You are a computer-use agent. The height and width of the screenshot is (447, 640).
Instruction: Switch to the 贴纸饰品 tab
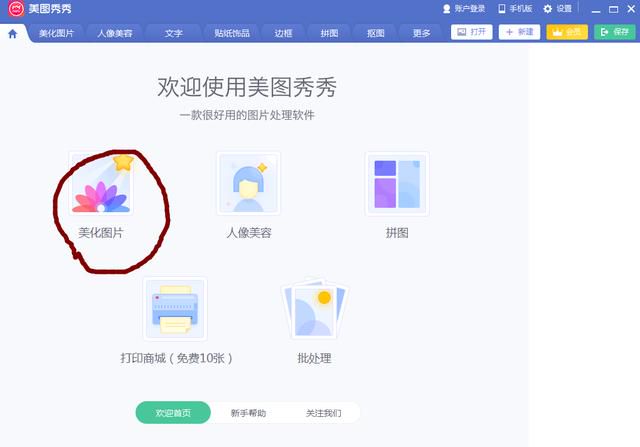(232, 33)
